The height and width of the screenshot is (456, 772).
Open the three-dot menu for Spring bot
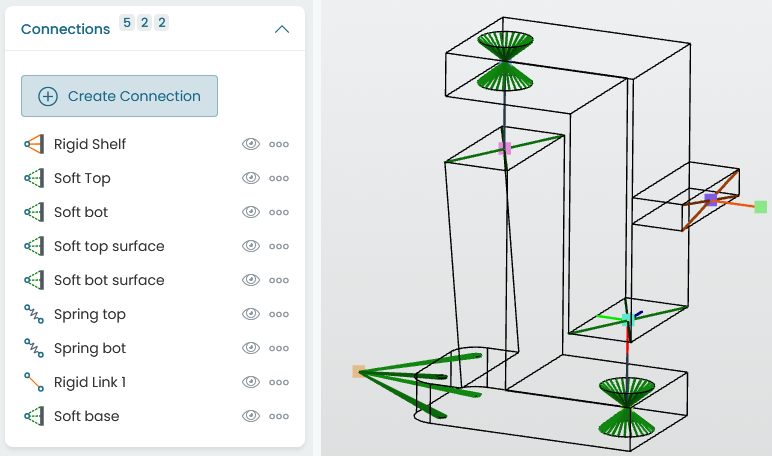(x=279, y=348)
